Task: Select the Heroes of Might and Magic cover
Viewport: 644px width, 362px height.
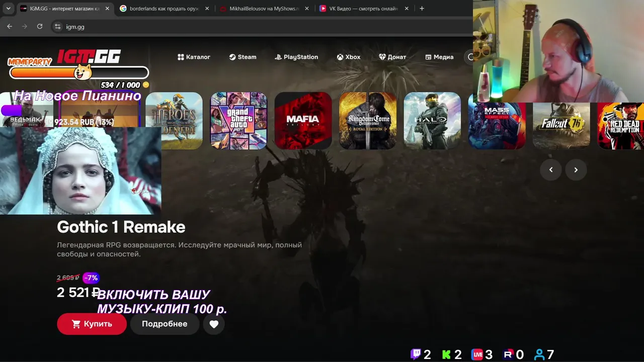Action: 174,121
